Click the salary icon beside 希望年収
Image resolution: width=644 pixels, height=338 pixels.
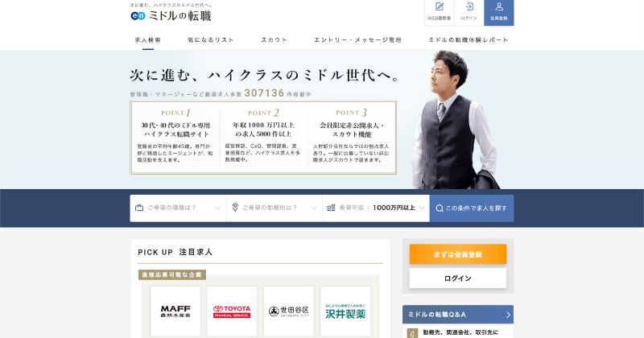coord(331,208)
